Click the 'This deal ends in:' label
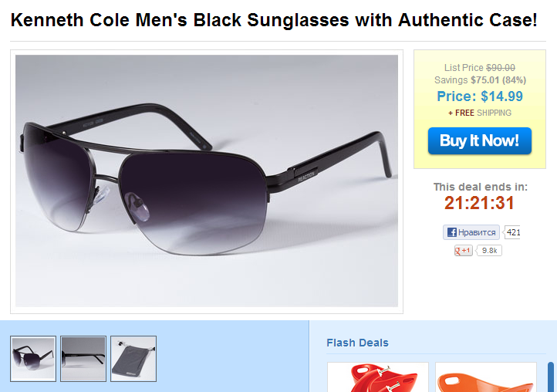Screen dimensions: 557x392 pos(480,187)
